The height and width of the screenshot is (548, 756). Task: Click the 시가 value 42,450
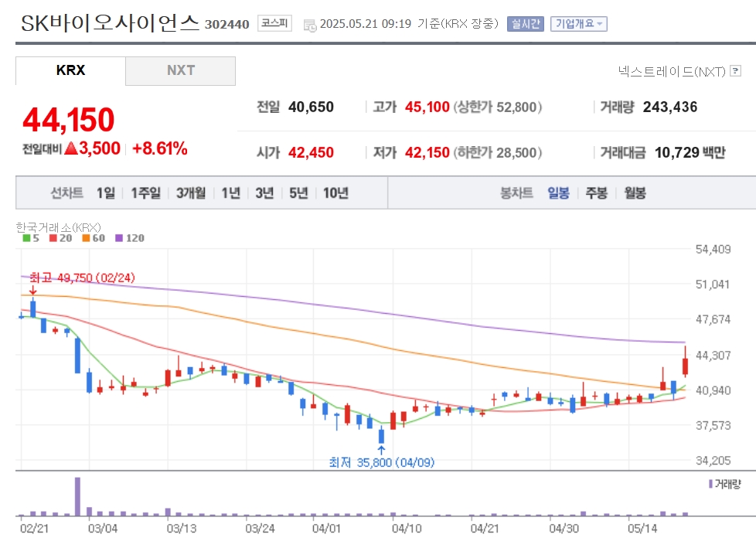311,152
